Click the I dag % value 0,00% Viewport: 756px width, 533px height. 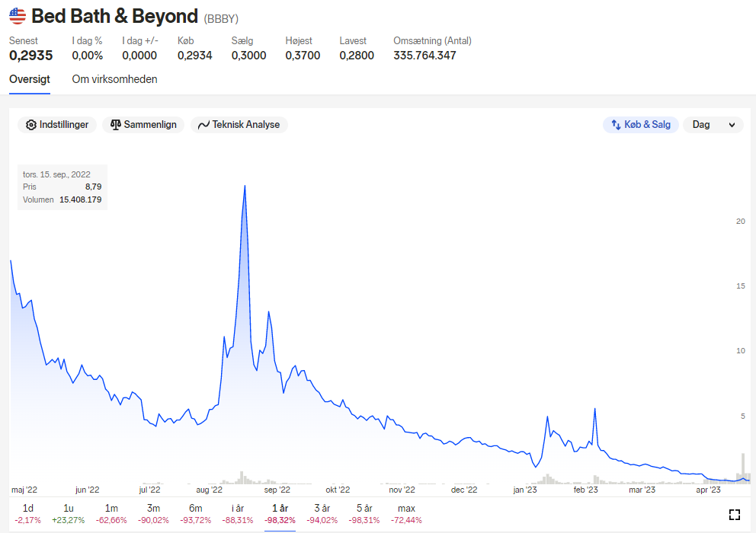click(x=88, y=56)
